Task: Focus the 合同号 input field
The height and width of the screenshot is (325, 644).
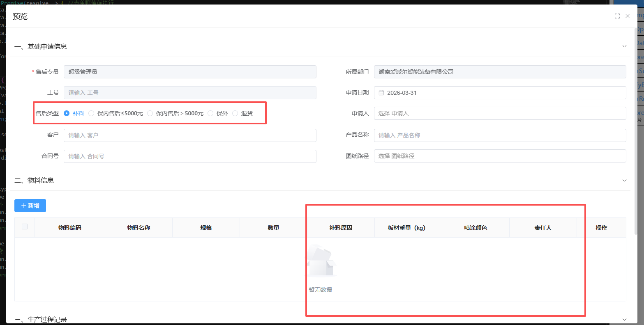Action: tap(190, 156)
